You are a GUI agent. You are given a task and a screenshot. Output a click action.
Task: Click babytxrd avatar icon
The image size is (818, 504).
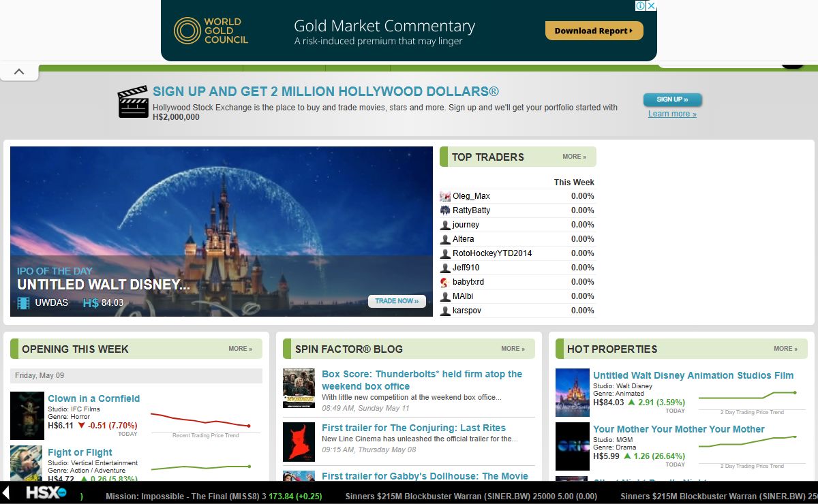coord(445,282)
